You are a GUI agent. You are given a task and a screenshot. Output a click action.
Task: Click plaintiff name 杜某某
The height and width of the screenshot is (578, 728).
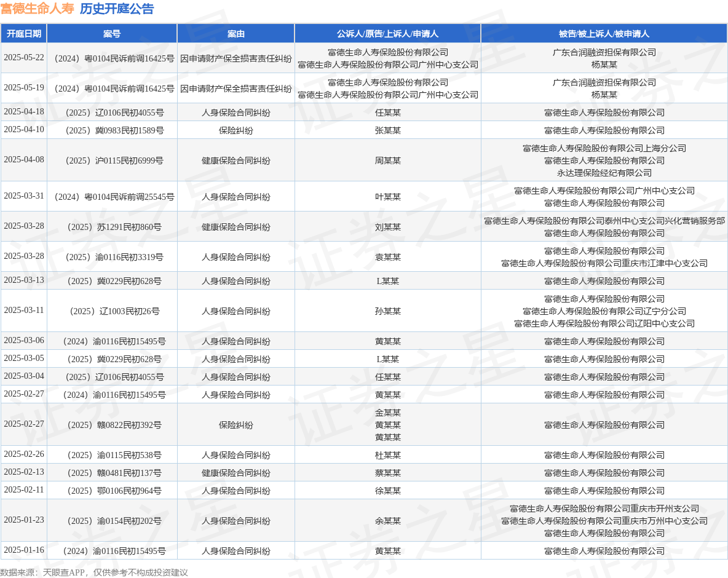[x=388, y=456]
